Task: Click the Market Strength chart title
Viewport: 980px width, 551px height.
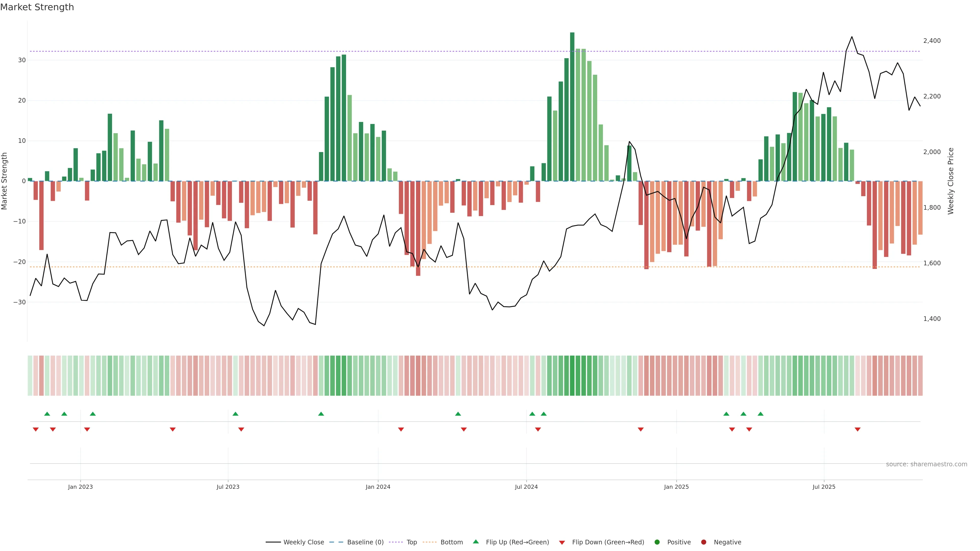Action: coord(37,7)
